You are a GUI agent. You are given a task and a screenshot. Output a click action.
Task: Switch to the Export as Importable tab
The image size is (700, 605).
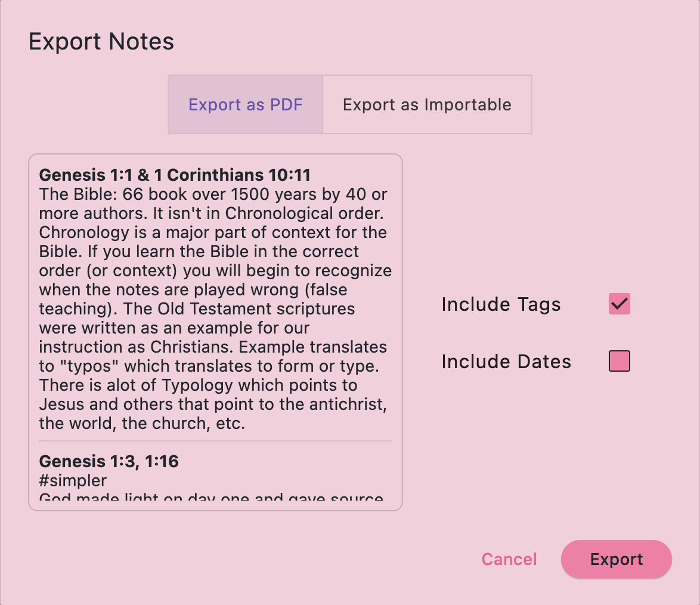click(x=427, y=104)
